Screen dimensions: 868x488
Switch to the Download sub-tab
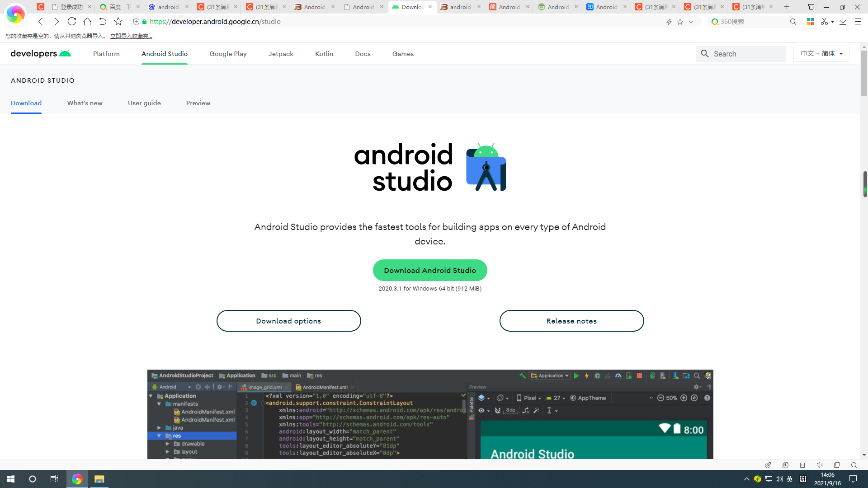pyautogui.click(x=26, y=103)
